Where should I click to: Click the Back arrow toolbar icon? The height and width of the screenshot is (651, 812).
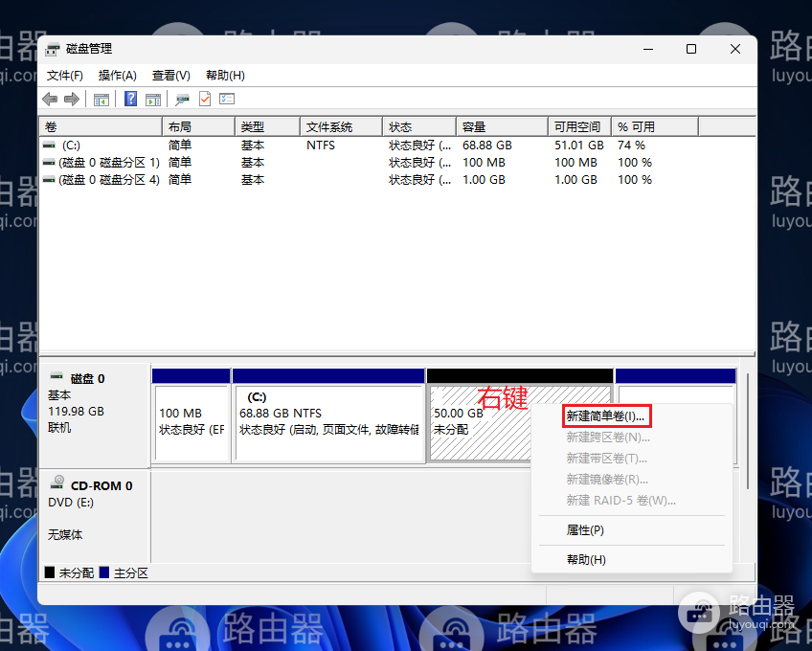50,99
